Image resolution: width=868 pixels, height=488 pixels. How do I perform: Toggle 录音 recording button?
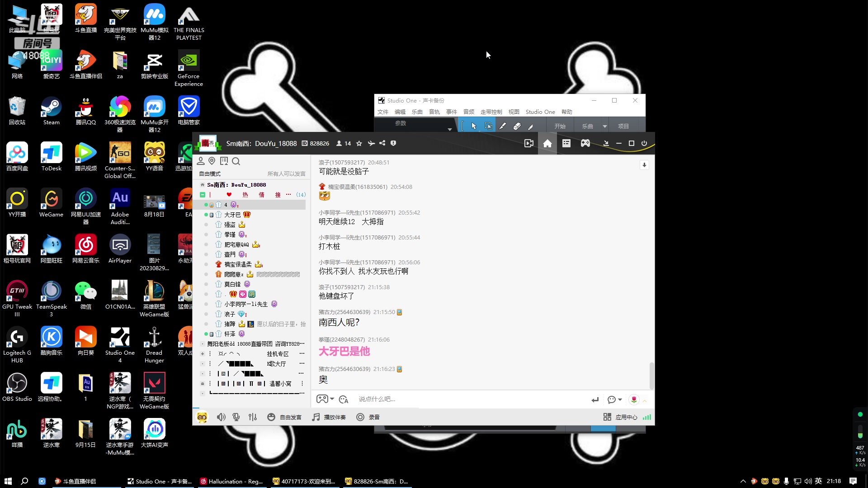pos(368,417)
